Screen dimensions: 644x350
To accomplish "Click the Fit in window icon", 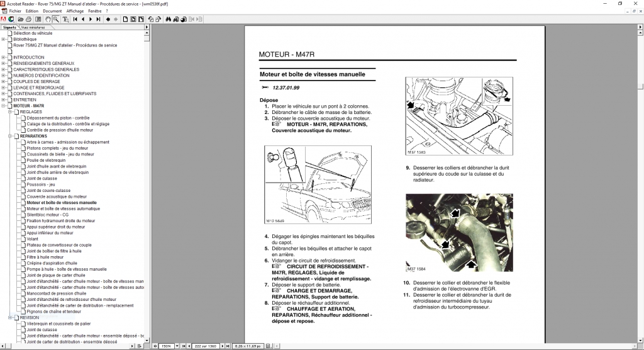I will [133, 20].
